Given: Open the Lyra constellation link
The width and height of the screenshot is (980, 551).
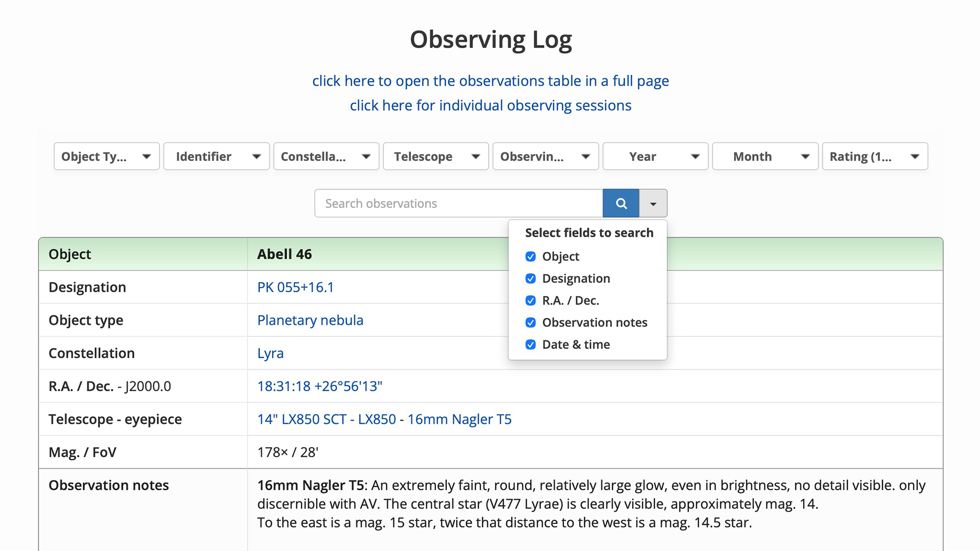Looking at the screenshot, I should point(270,353).
